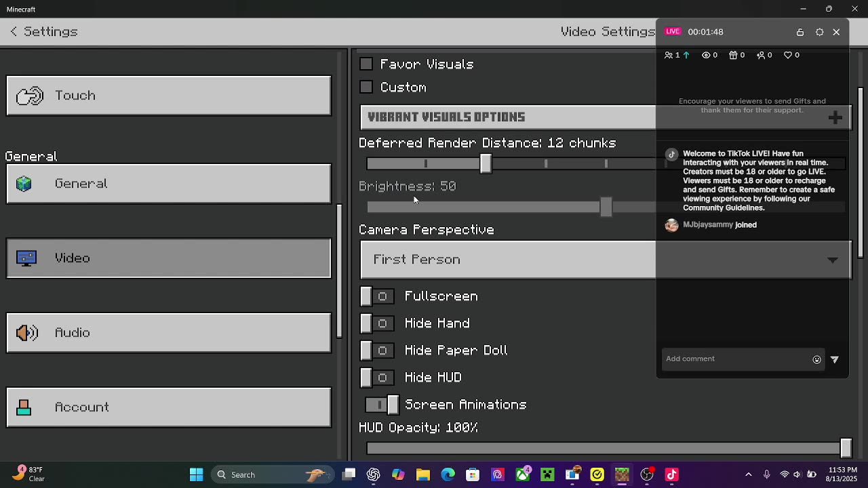This screenshot has width=868, height=488.
Task: Open the Audio settings category
Action: pyautogui.click(x=169, y=333)
